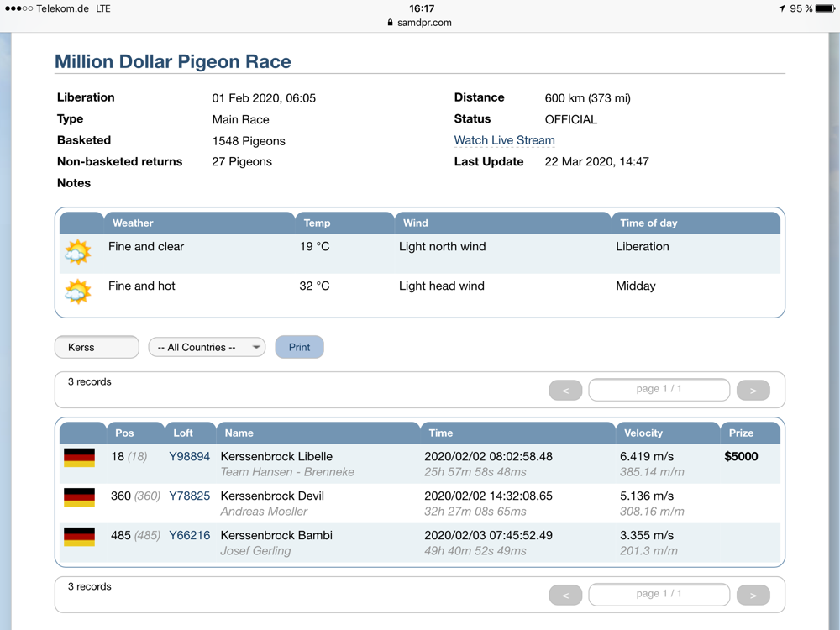Sort results by Velocity column header
Viewport: 840px width, 630px height.
click(643, 433)
